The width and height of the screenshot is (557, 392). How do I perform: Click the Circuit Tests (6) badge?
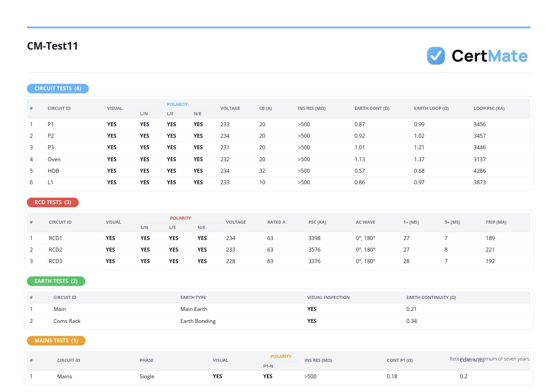58,89
